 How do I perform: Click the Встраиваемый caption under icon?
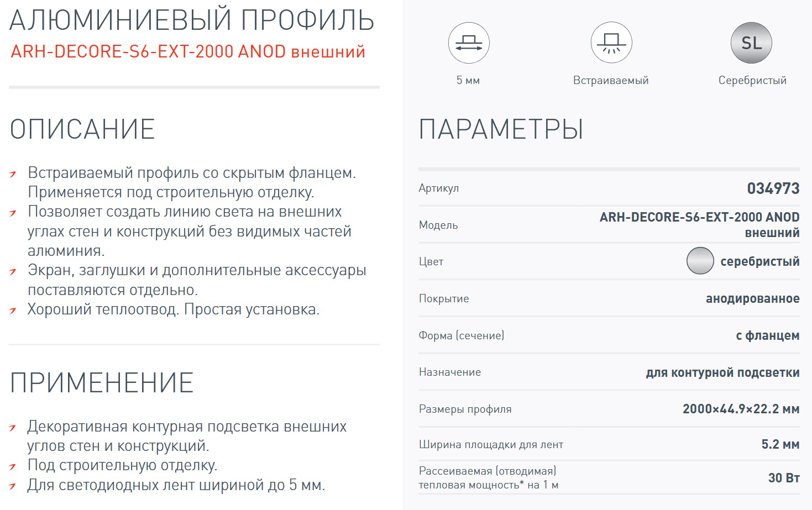(x=611, y=81)
